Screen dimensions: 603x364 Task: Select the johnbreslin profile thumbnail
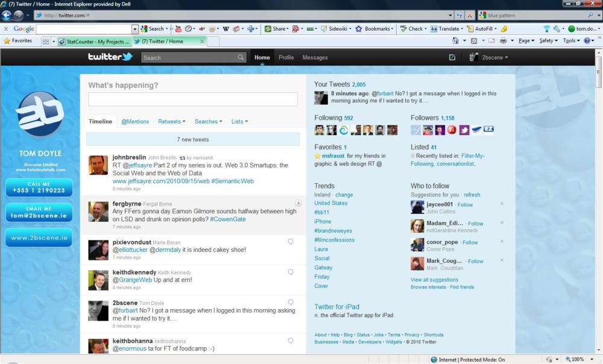98,165
